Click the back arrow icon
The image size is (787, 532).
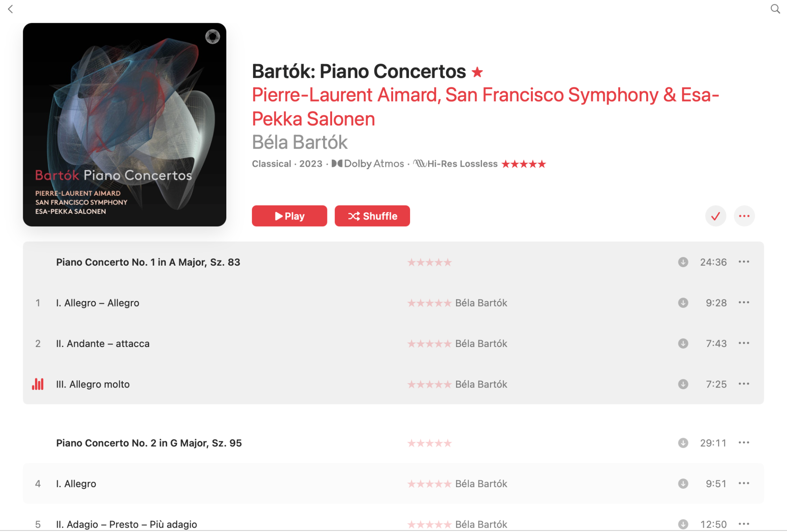click(x=11, y=9)
